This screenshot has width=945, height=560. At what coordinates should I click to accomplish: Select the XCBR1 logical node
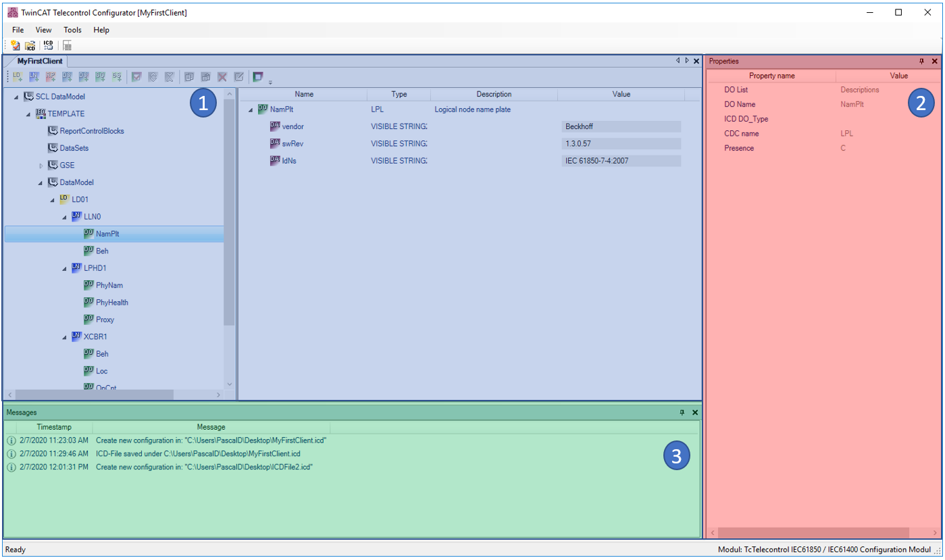[93, 336]
